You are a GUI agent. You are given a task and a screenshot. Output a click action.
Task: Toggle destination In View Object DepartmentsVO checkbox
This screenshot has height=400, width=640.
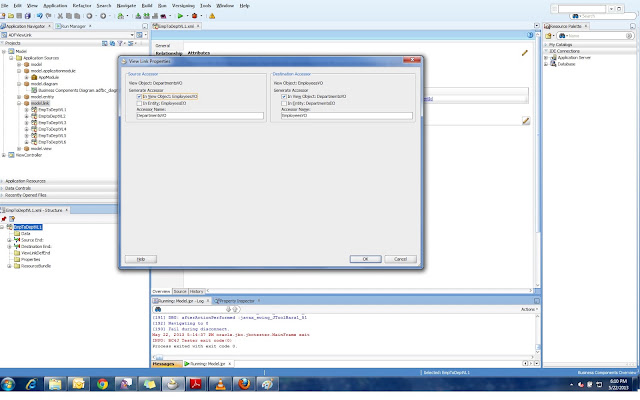pos(284,97)
